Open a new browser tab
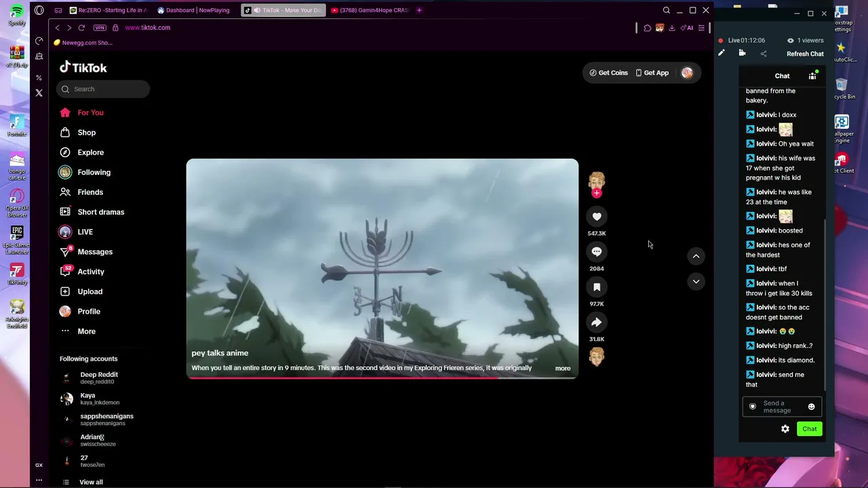This screenshot has height=488, width=868. click(419, 10)
